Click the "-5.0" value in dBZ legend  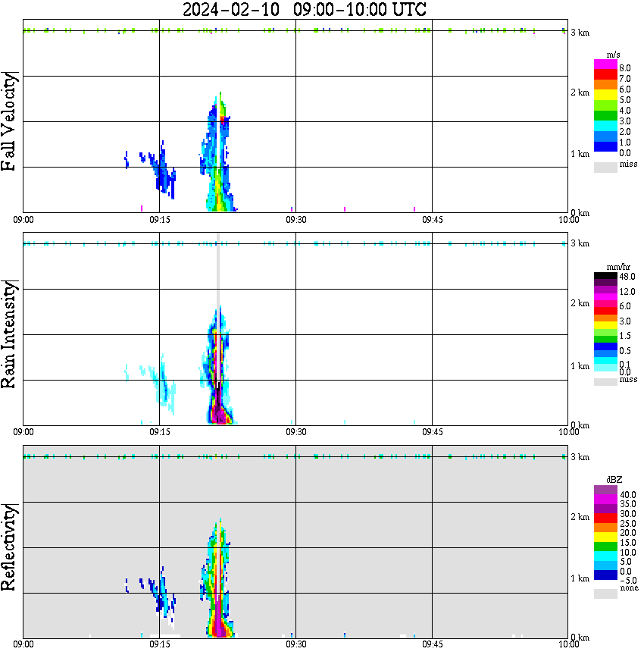click(627, 581)
